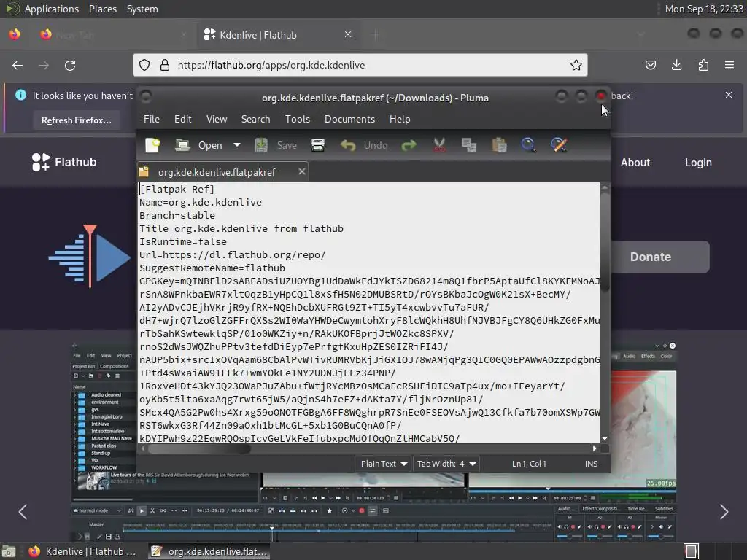Image resolution: width=747 pixels, height=560 pixels.
Task: Click the Kdenlive app logo on Flathub
Action: 90,256
